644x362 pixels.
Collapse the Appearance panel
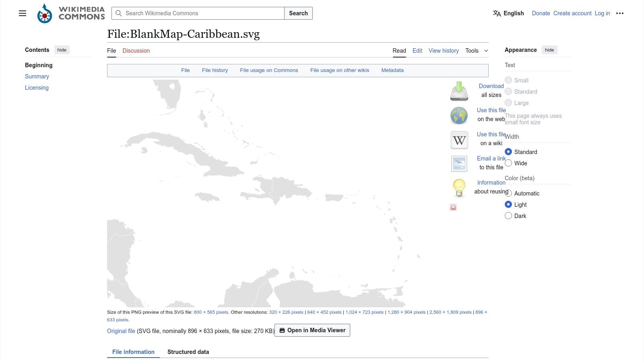click(x=549, y=50)
